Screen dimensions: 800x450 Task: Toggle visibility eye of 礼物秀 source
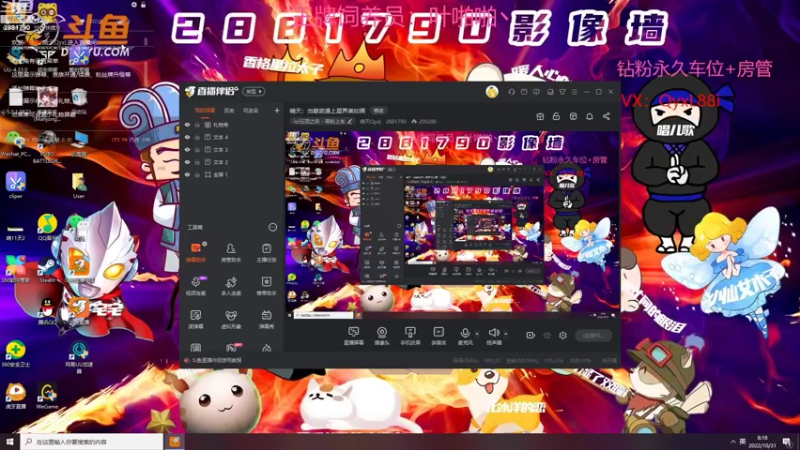pyautogui.click(x=187, y=124)
